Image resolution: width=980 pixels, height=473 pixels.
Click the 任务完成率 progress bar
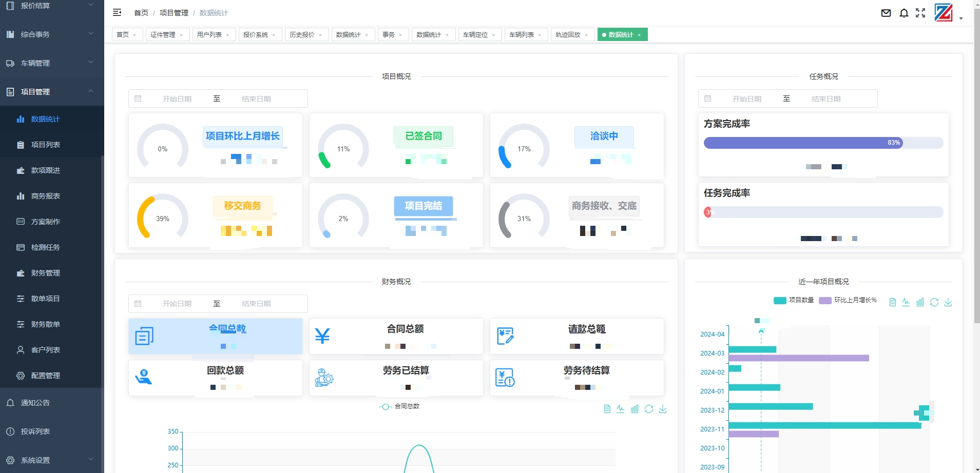click(x=823, y=212)
